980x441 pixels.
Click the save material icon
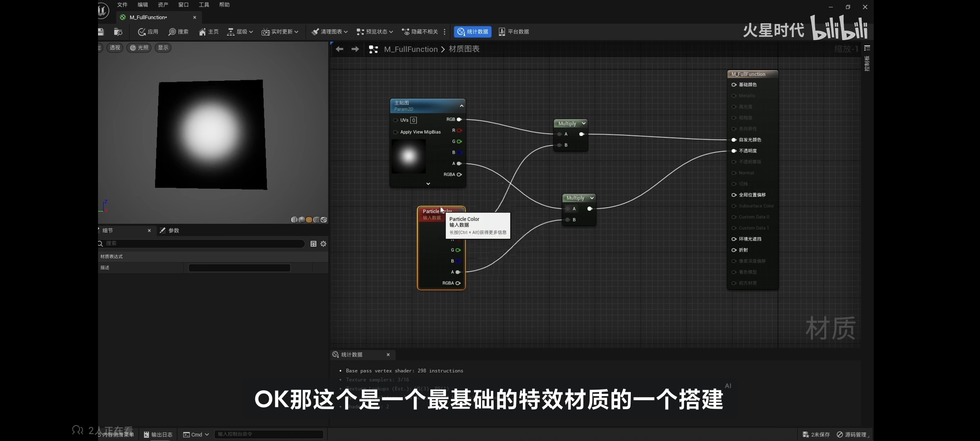click(x=101, y=32)
